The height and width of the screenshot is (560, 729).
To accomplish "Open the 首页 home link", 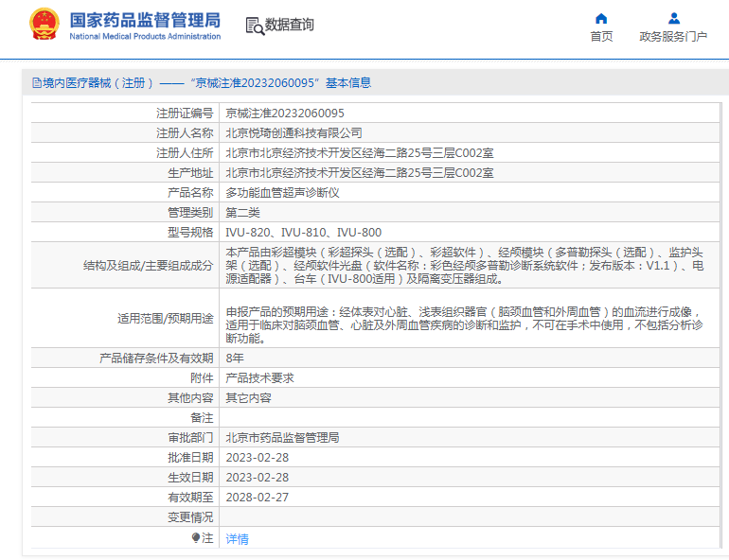I will click(x=601, y=36).
